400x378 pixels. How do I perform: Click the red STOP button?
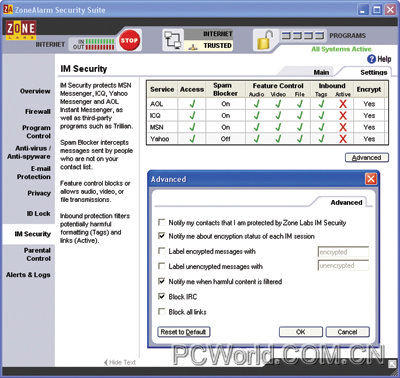coord(129,40)
